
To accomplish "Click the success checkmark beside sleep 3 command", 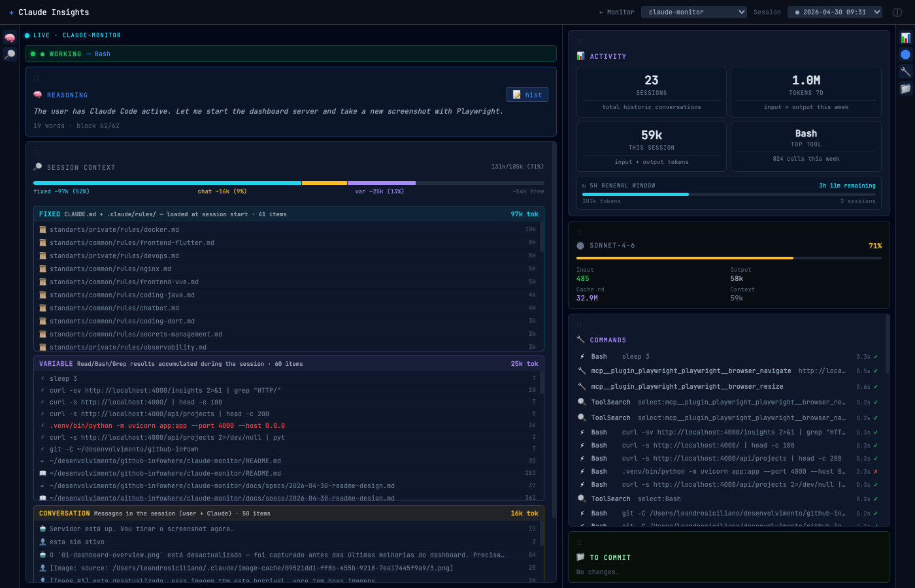I will pos(876,356).
